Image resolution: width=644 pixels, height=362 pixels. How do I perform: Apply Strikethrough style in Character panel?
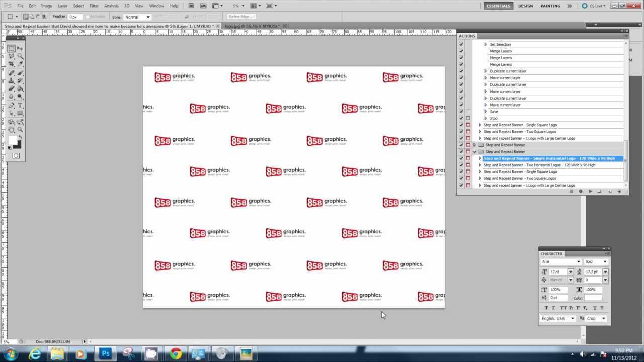click(x=602, y=308)
